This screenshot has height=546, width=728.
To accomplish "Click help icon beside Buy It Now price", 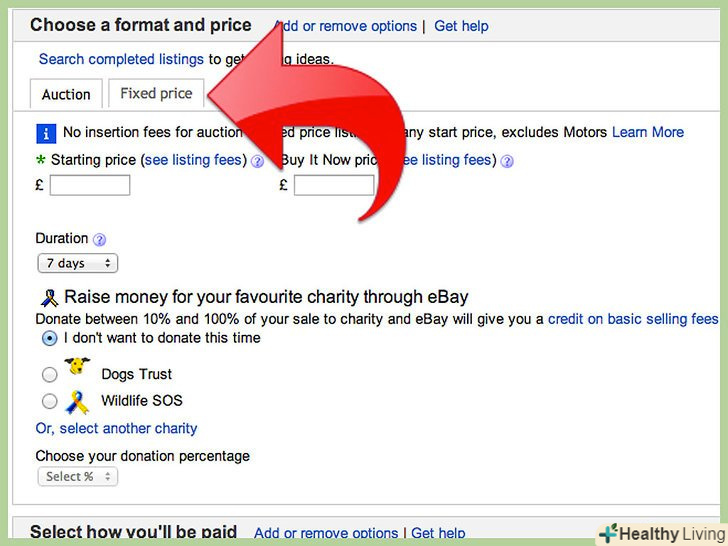I will pos(507,161).
